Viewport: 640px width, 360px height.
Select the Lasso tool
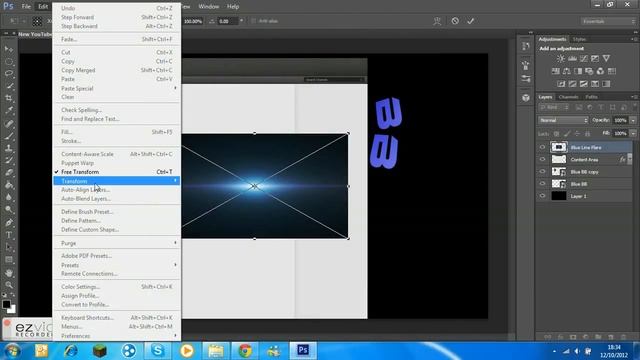coord(9,74)
